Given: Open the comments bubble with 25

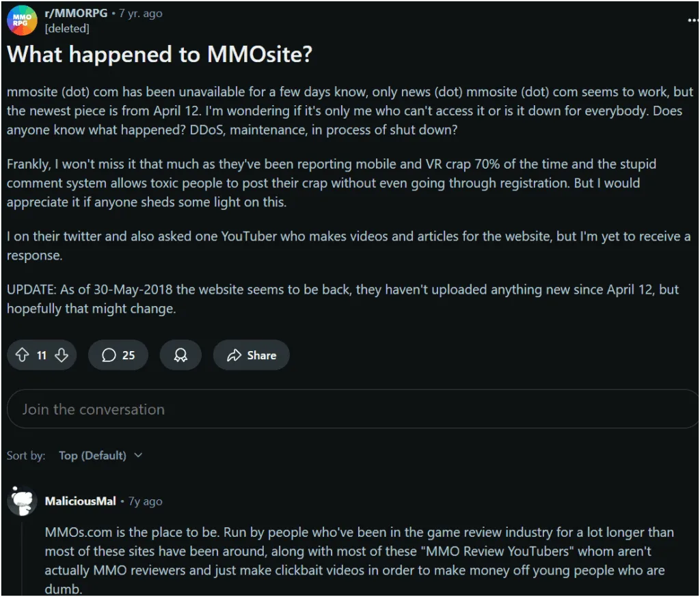Looking at the screenshot, I should pyautogui.click(x=118, y=355).
